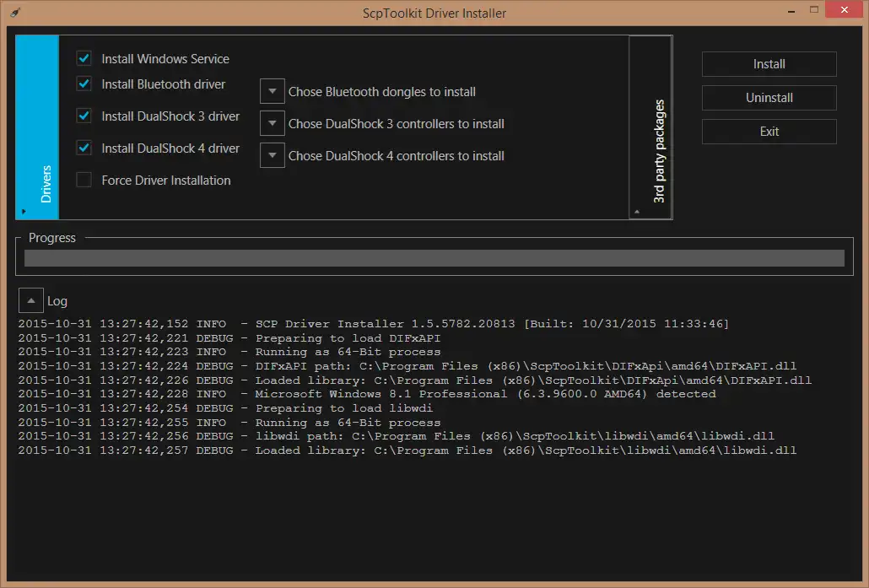This screenshot has width=869, height=588.
Task: Uncheck Install DualShock 3 driver
Action: [x=84, y=116]
